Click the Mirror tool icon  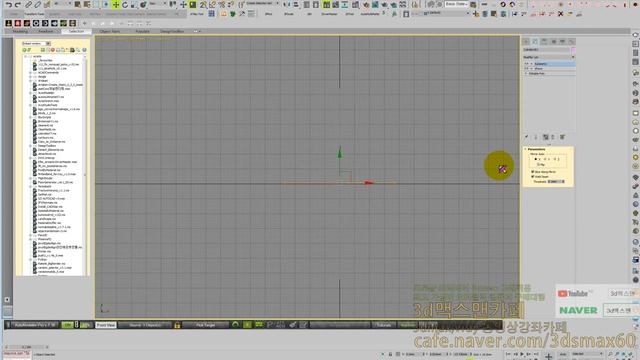287,5
